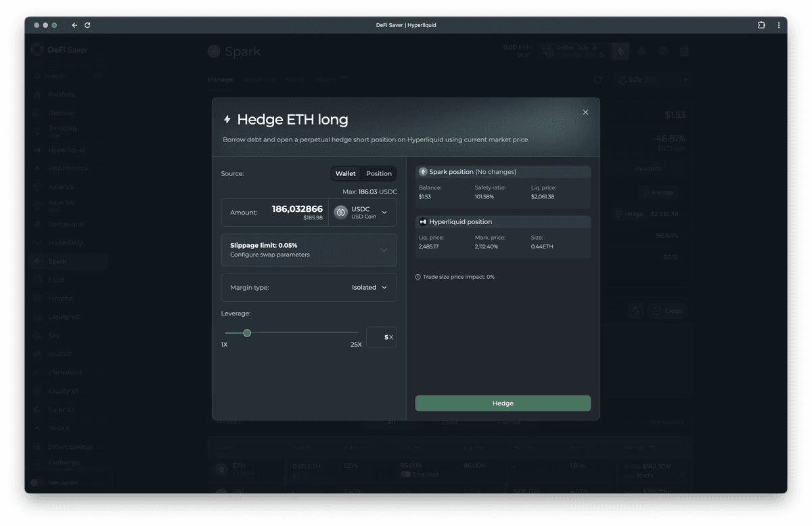The height and width of the screenshot is (526, 812).
Task: Open the Safe account dropdown
Action: [x=652, y=80]
